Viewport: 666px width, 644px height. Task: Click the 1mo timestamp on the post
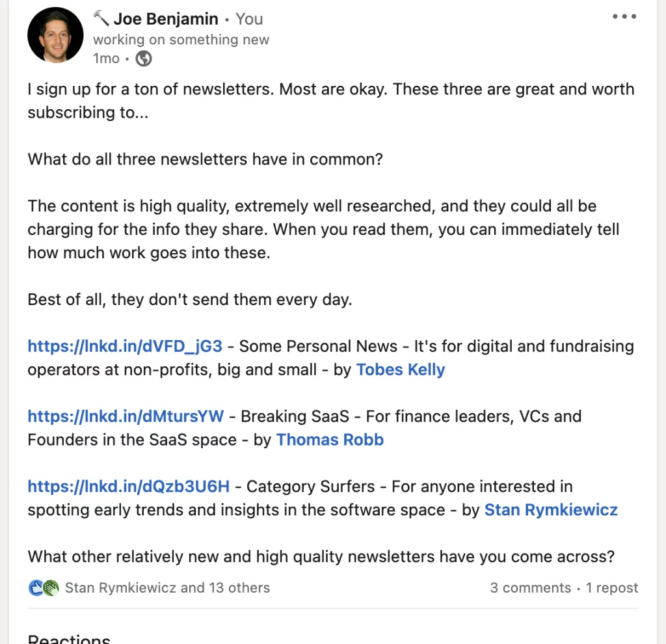click(x=106, y=58)
